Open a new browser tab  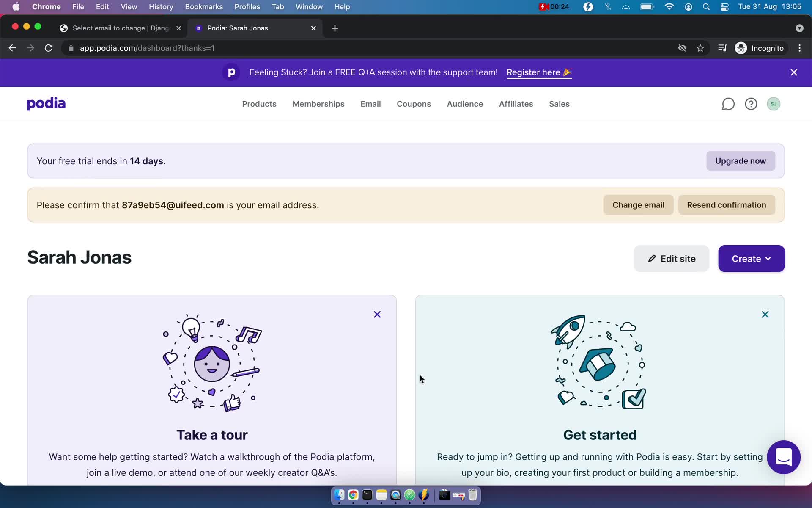tap(335, 28)
